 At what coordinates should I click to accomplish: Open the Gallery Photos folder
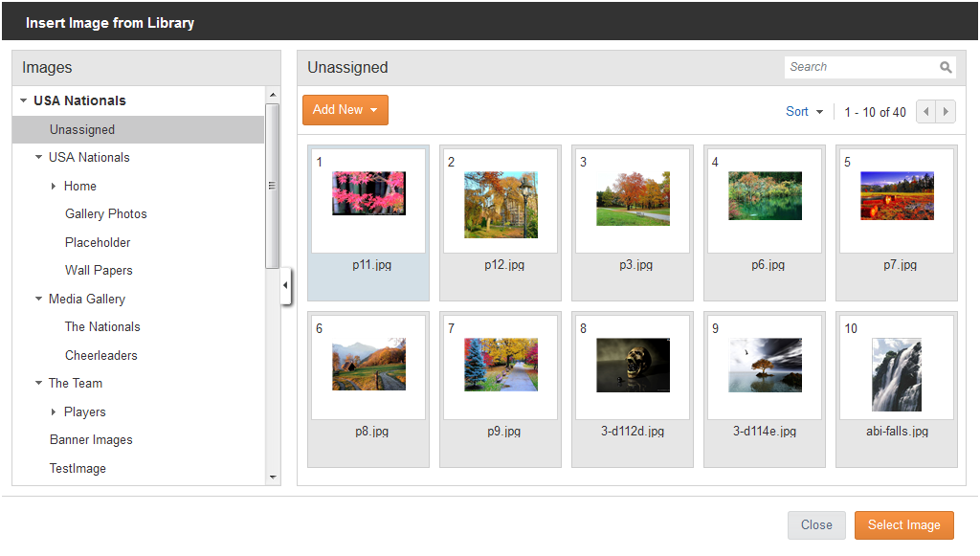(105, 214)
